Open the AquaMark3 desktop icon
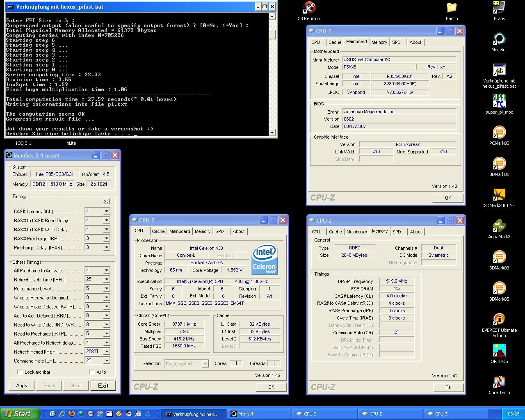The image size is (525, 420). coord(499,229)
